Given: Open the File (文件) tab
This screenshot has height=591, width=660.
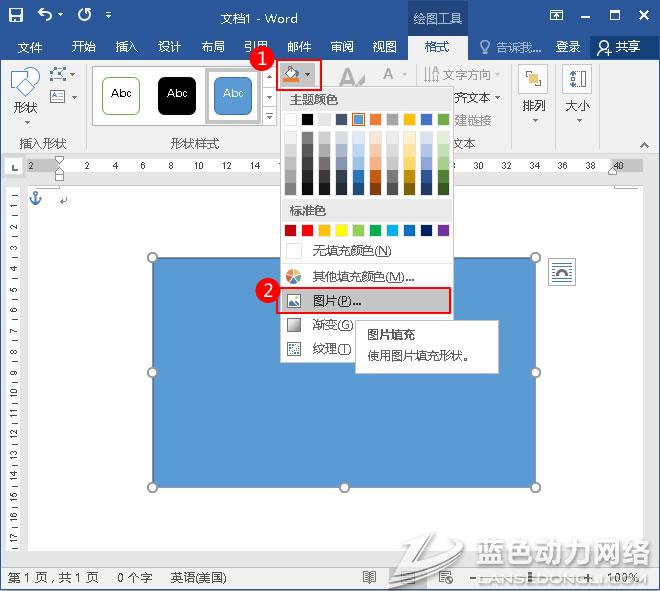Looking at the screenshot, I should 30,47.
